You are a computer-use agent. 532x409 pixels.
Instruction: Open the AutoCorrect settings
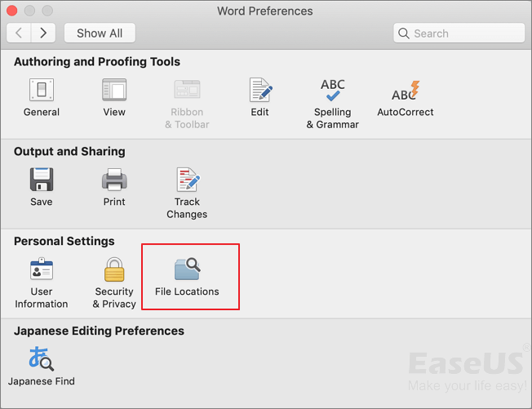coord(405,91)
